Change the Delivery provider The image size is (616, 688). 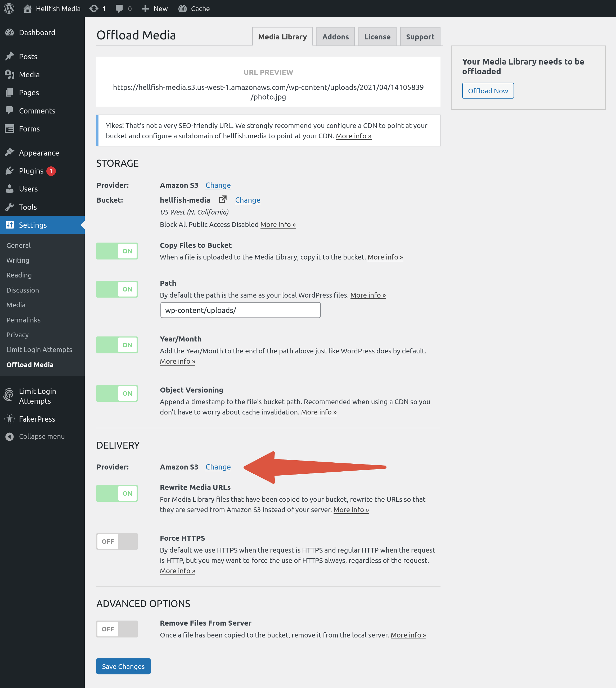coord(218,467)
